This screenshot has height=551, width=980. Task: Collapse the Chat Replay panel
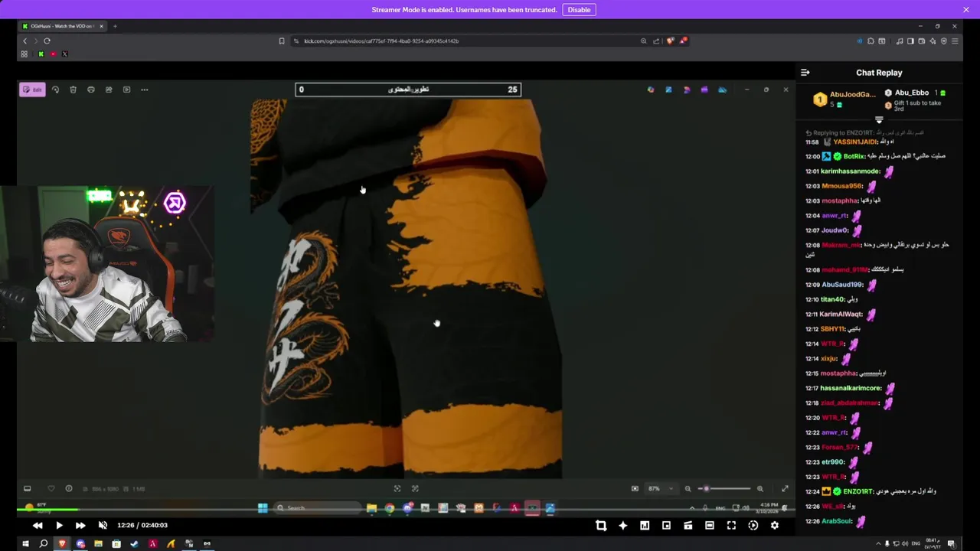point(805,73)
